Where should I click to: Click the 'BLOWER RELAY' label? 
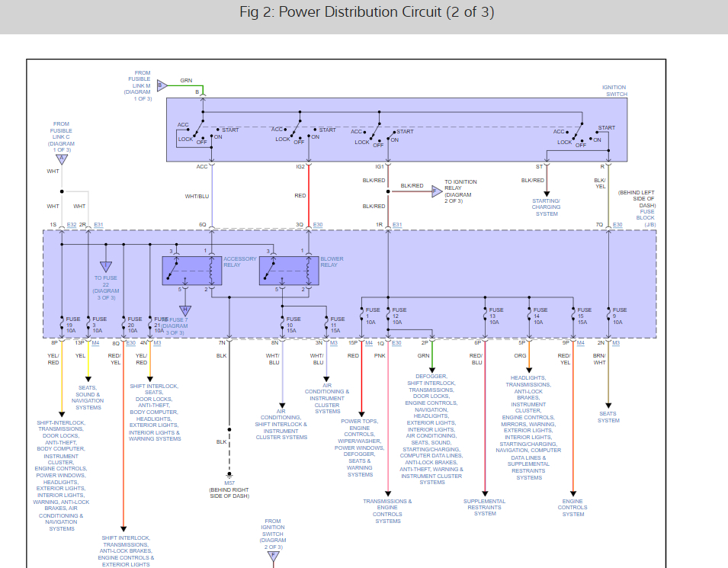[x=332, y=262]
